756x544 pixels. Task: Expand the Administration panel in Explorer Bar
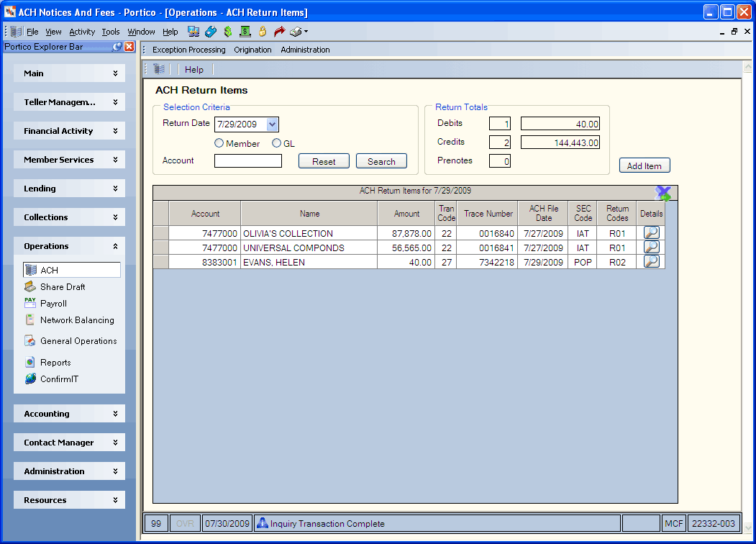click(x=70, y=471)
